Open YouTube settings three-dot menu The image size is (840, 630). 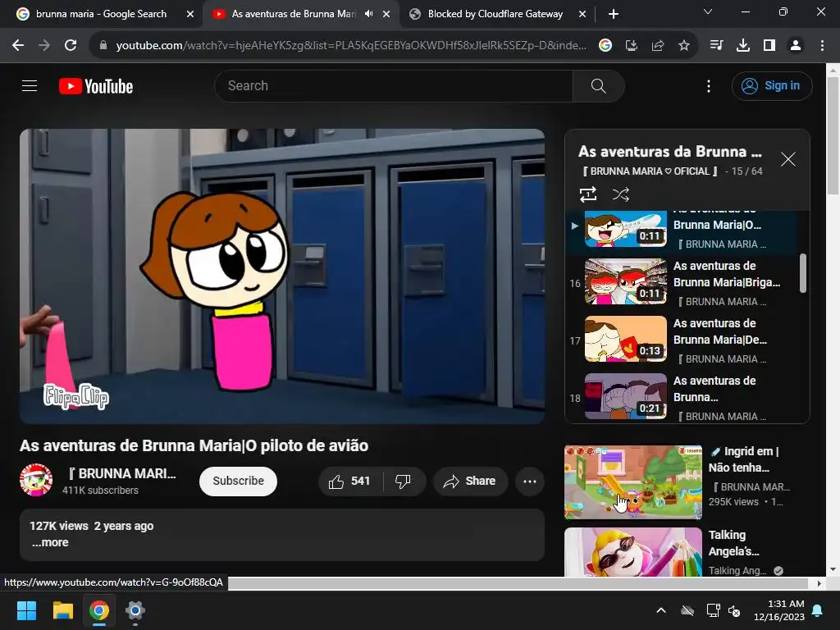coord(709,86)
